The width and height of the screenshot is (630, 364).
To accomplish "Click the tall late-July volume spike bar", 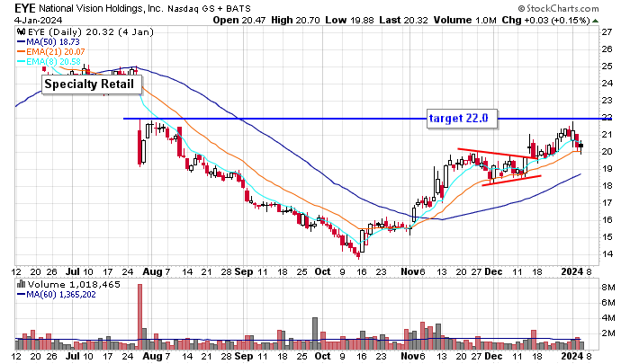I will (x=139, y=316).
